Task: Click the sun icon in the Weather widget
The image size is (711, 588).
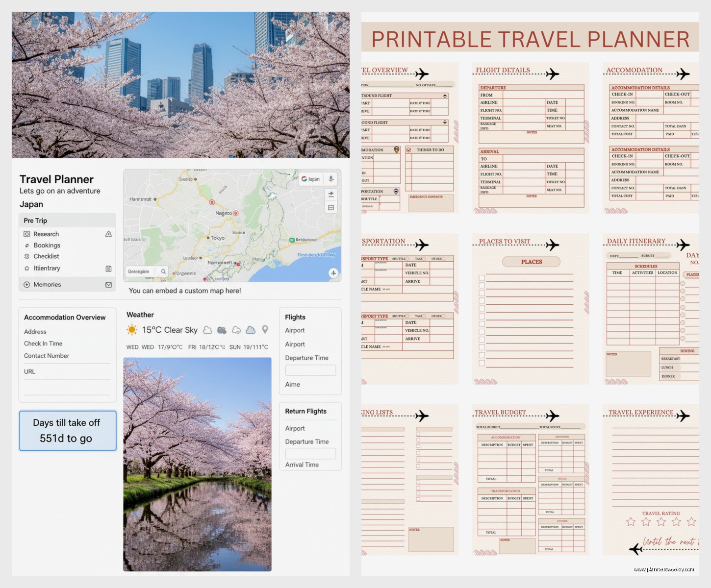Action: [131, 330]
